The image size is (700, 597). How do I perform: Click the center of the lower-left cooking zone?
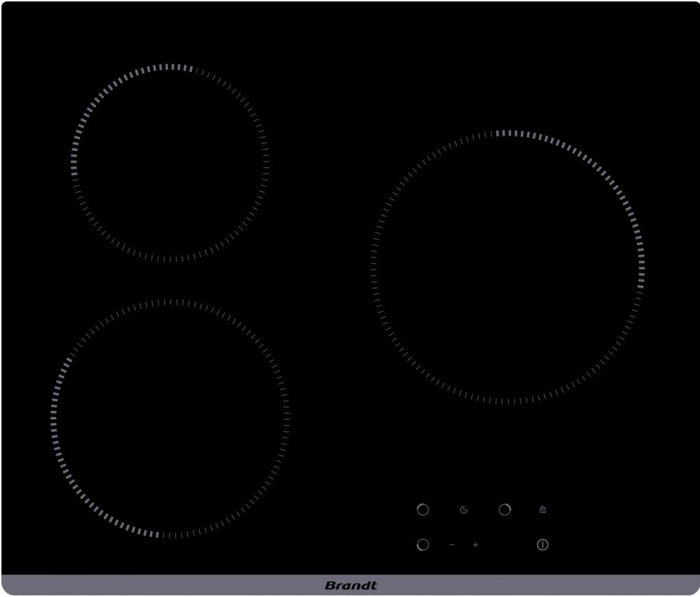[169, 419]
